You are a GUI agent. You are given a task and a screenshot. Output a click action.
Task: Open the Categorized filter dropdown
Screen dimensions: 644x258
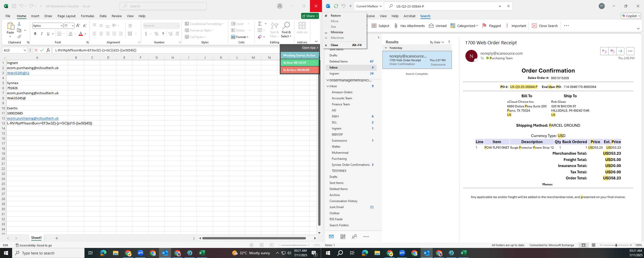[464, 26]
